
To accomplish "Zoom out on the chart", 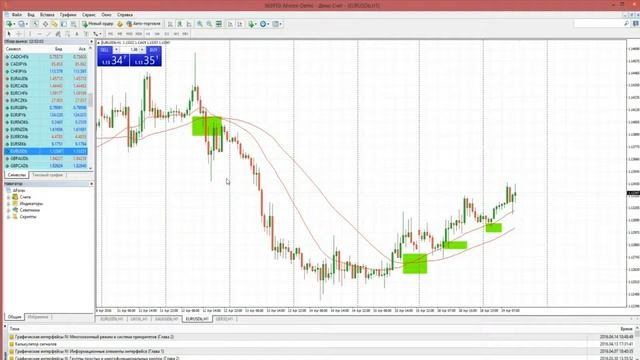I will tap(209, 24).
